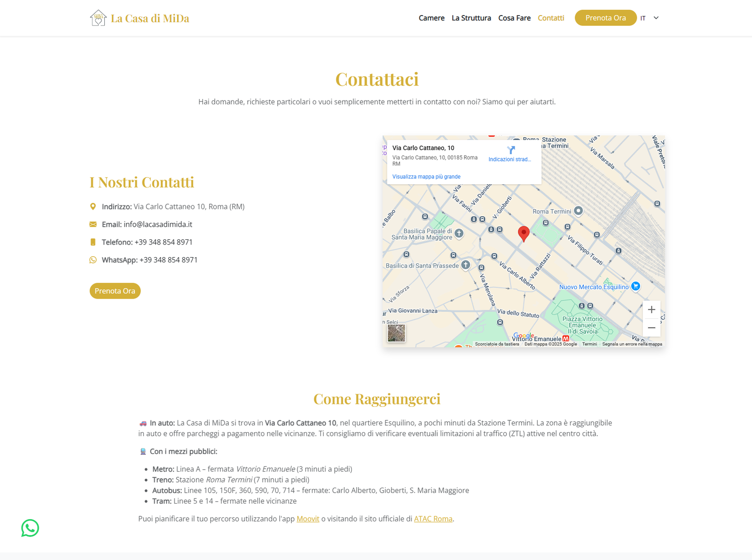
Task: Open Visualizza mappa più grande link
Action: point(426,176)
